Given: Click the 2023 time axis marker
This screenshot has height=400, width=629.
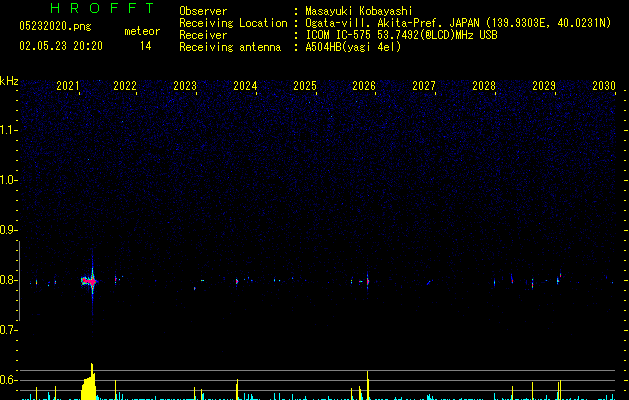Looking at the screenshot, I should pyautogui.click(x=185, y=86).
